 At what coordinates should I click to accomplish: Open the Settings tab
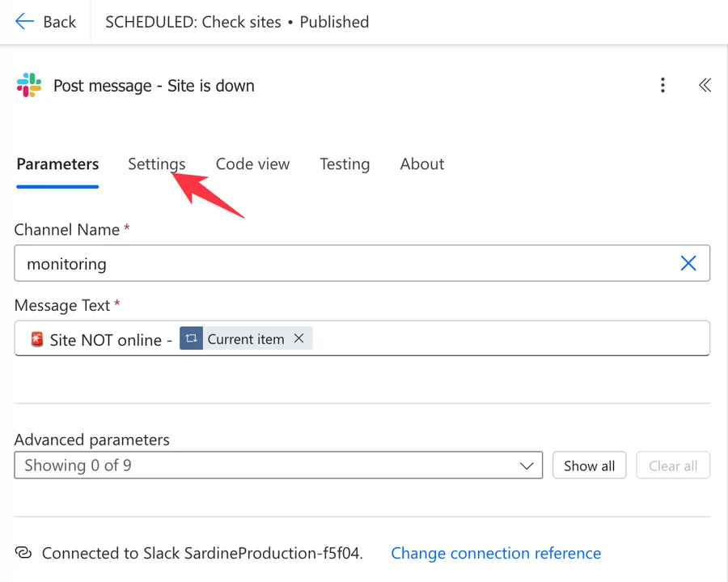point(156,164)
